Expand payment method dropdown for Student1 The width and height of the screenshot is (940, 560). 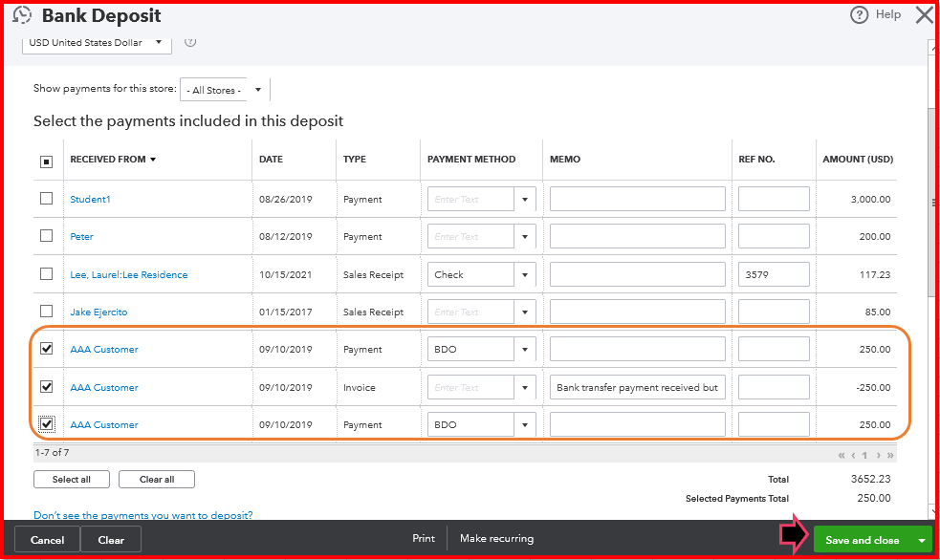tap(525, 200)
